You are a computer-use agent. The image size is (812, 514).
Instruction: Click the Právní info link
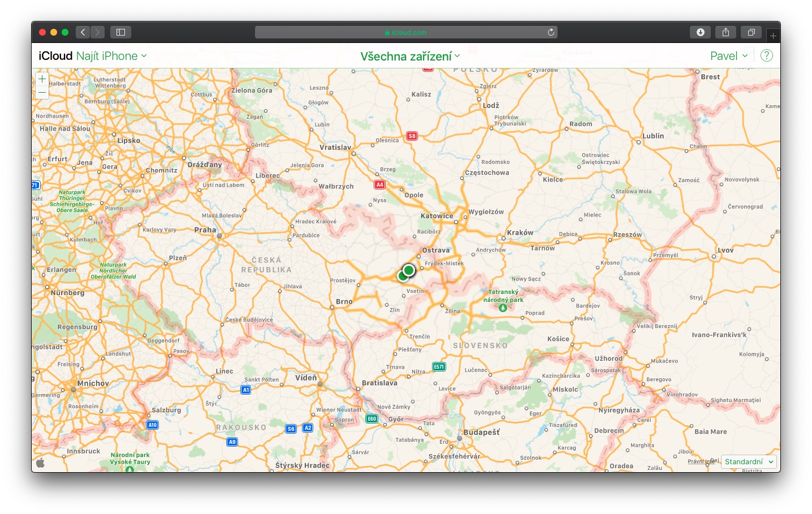click(x=702, y=461)
